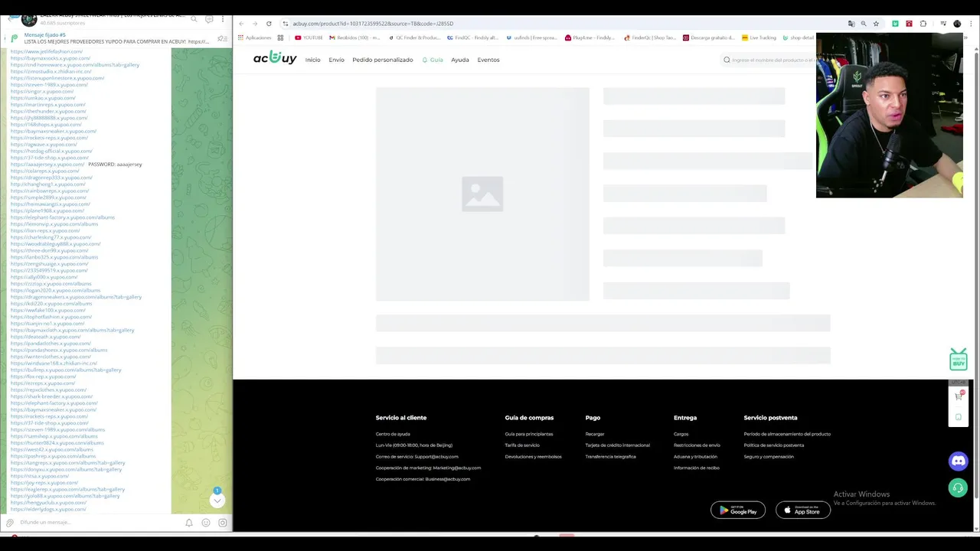Viewport: 980px width, 551px height.
Task: Open the Guía navigation item
Action: pyautogui.click(x=433, y=60)
